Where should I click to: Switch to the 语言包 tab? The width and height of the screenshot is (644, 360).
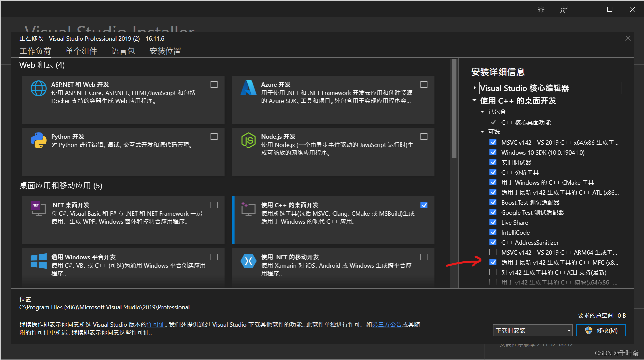coord(123,51)
